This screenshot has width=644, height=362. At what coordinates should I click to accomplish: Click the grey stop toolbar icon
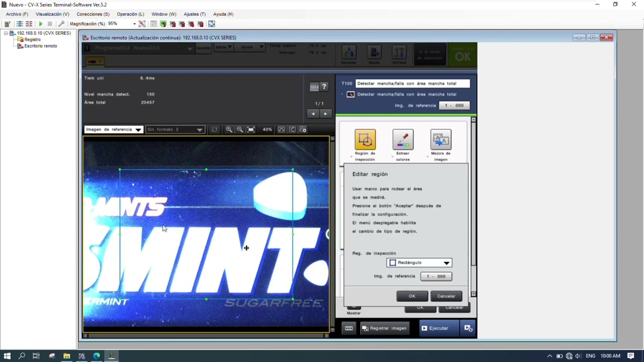pos(50,24)
